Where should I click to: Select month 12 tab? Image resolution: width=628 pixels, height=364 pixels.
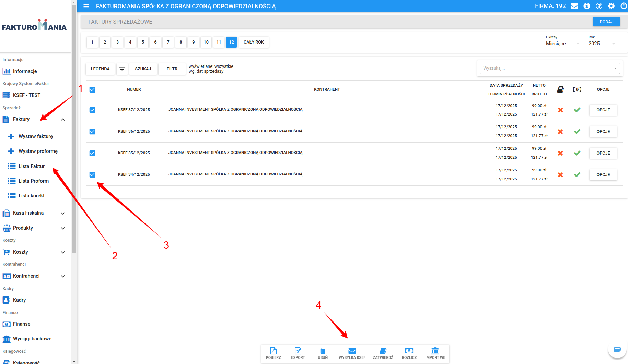pyautogui.click(x=232, y=42)
